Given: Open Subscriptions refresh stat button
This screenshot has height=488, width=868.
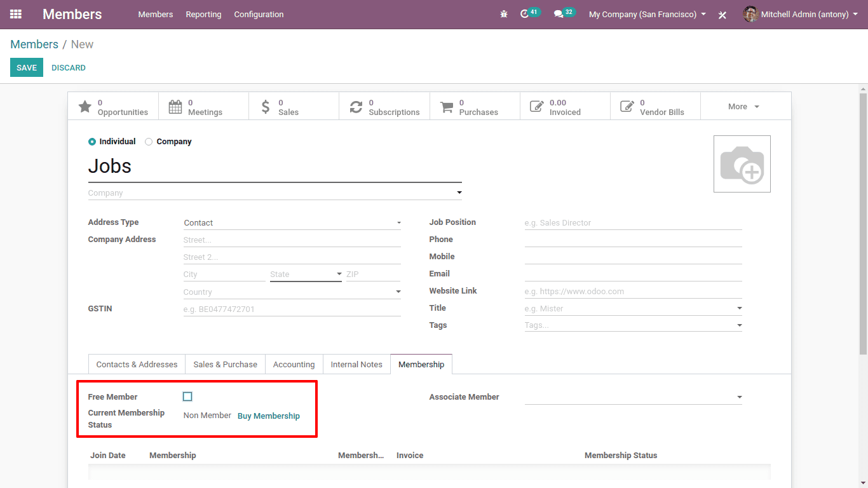Looking at the screenshot, I should (x=384, y=107).
